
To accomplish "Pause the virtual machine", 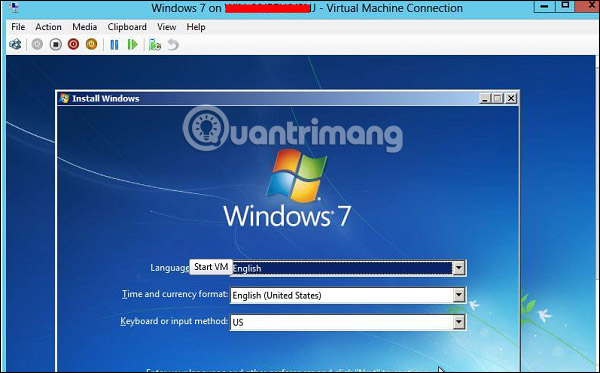I will [114, 45].
